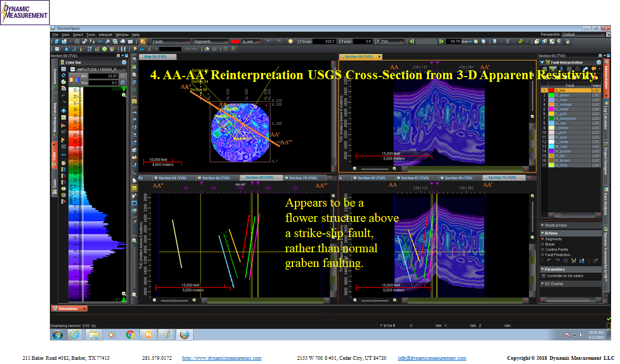Click the save icon in Actions toolbar

point(582,261)
